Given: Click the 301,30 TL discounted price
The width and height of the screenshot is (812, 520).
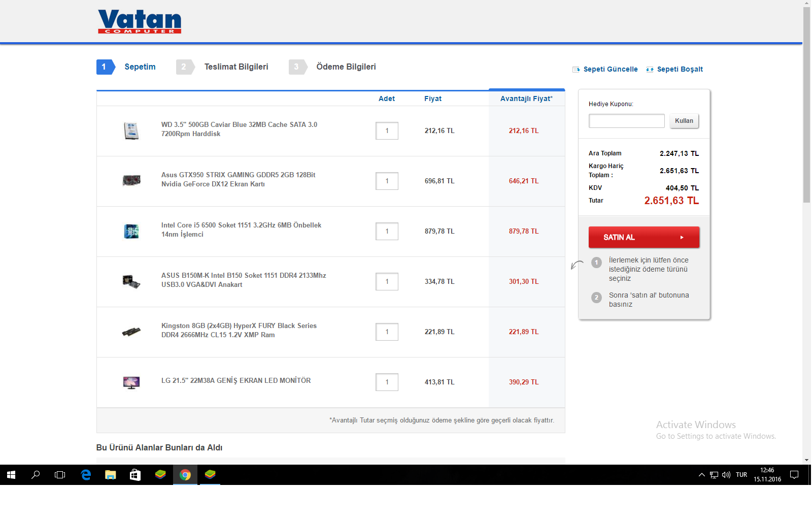Looking at the screenshot, I should point(524,282).
